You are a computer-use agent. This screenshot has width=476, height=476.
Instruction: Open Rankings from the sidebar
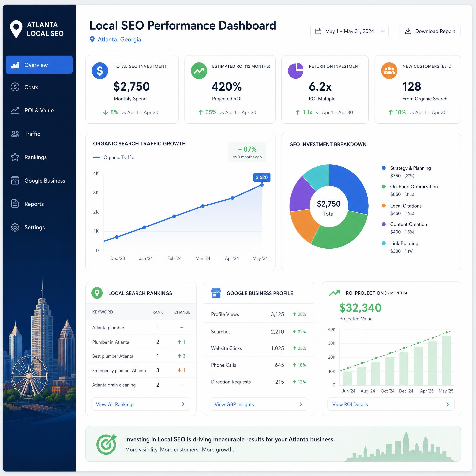point(39,157)
